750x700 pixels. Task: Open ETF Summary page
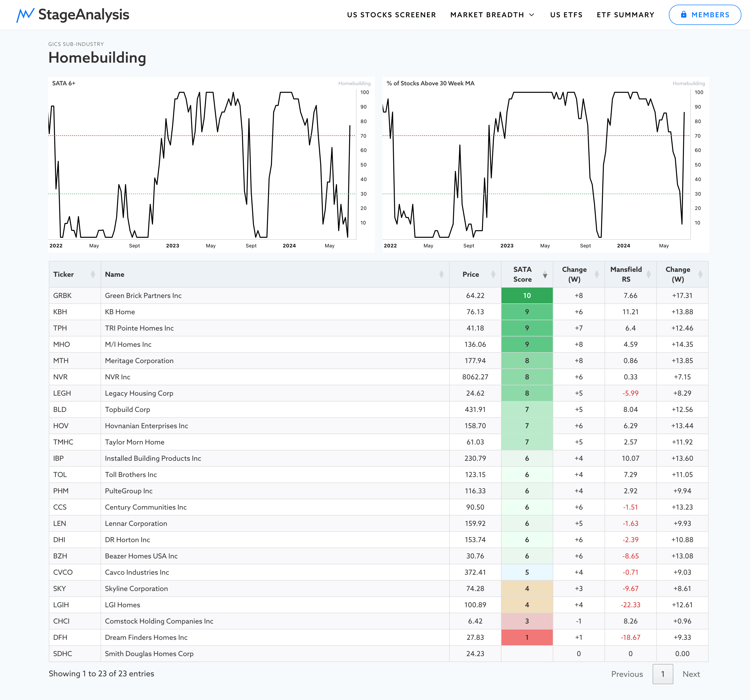click(x=625, y=15)
